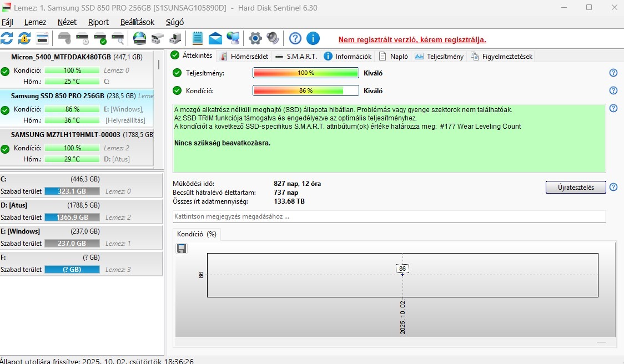Click green check icon of Micron_5400 disk
The width and height of the screenshot is (624, 364).
5,71
